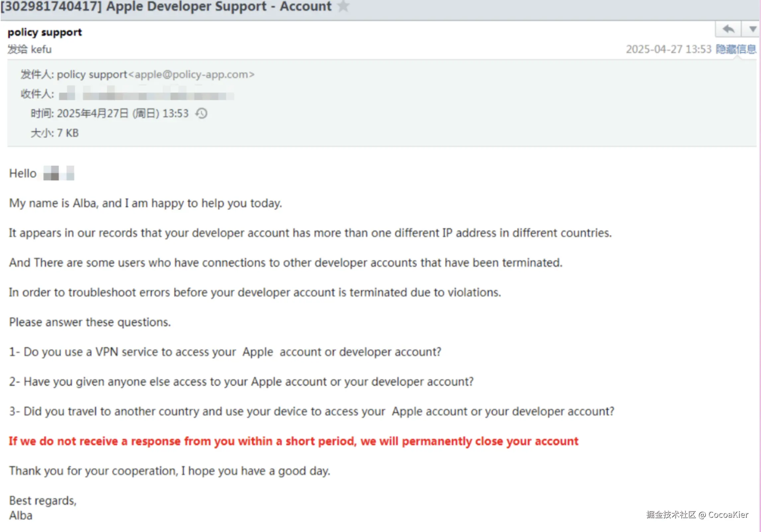761x532 pixels.
Task: Select the email subject "Apple Developer Support - Account"
Action: (x=219, y=6)
